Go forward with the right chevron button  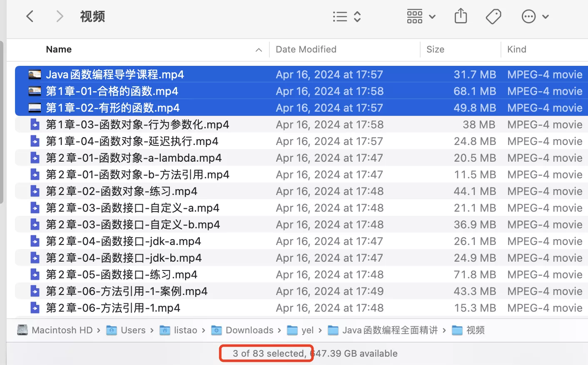click(x=60, y=17)
